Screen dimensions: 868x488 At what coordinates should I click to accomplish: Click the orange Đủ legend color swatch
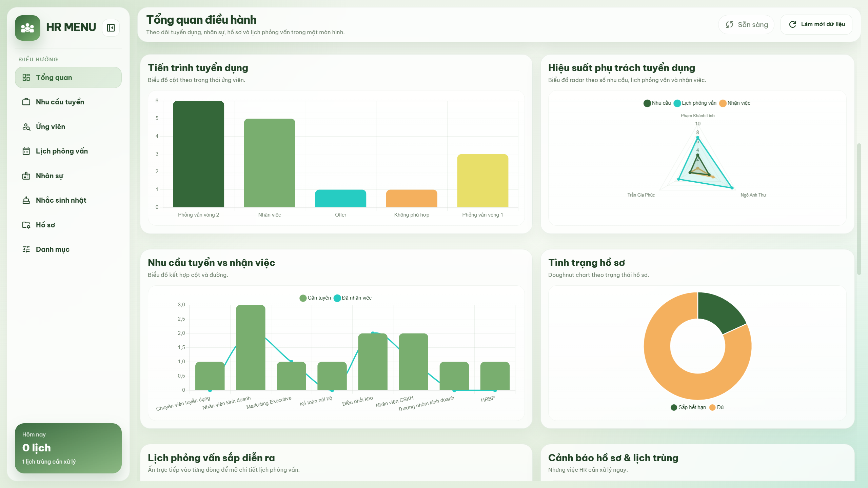(x=712, y=407)
